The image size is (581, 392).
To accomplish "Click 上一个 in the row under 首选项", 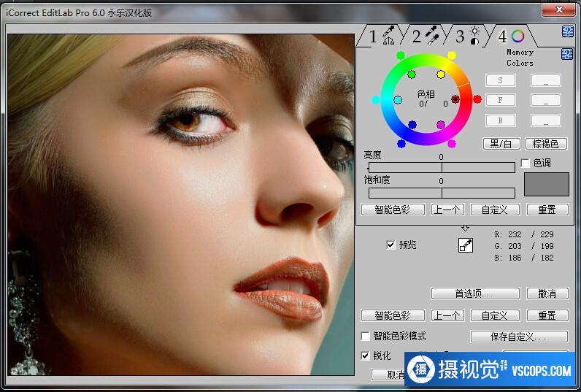I will (447, 315).
